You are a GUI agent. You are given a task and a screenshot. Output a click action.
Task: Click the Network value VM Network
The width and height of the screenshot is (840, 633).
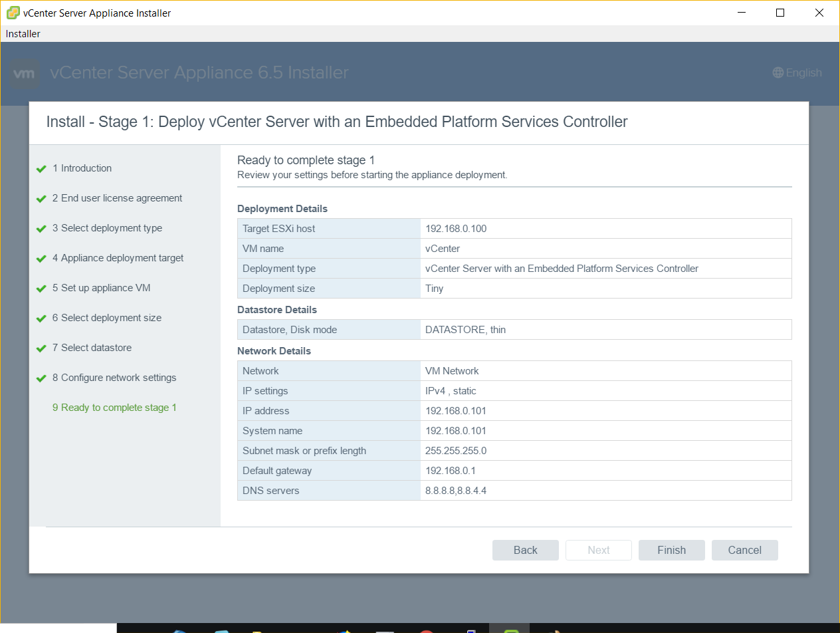point(452,371)
